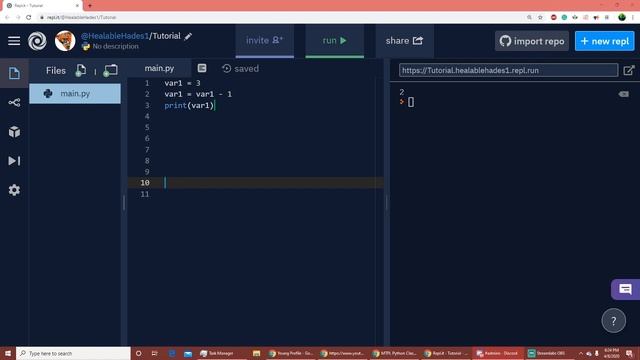640x360 pixels.
Task: Click the invite button
Action: coord(264,41)
